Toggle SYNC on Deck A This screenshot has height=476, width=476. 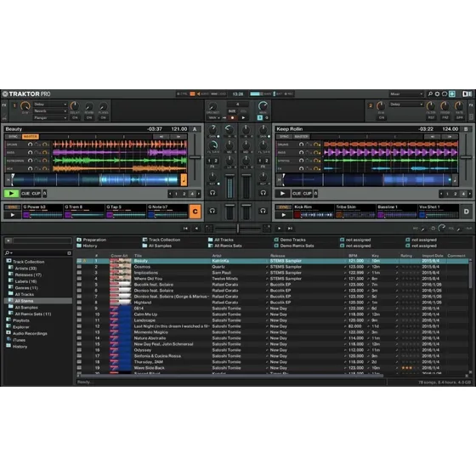pyautogui.click(x=13, y=137)
